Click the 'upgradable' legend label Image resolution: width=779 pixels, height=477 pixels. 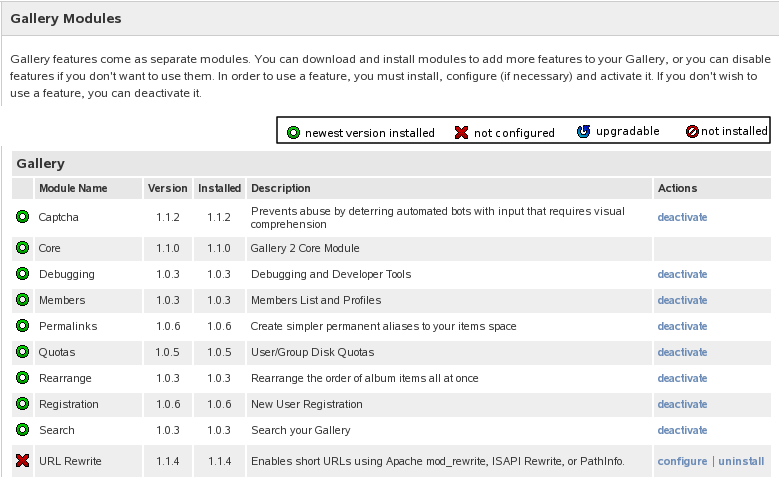(x=627, y=131)
